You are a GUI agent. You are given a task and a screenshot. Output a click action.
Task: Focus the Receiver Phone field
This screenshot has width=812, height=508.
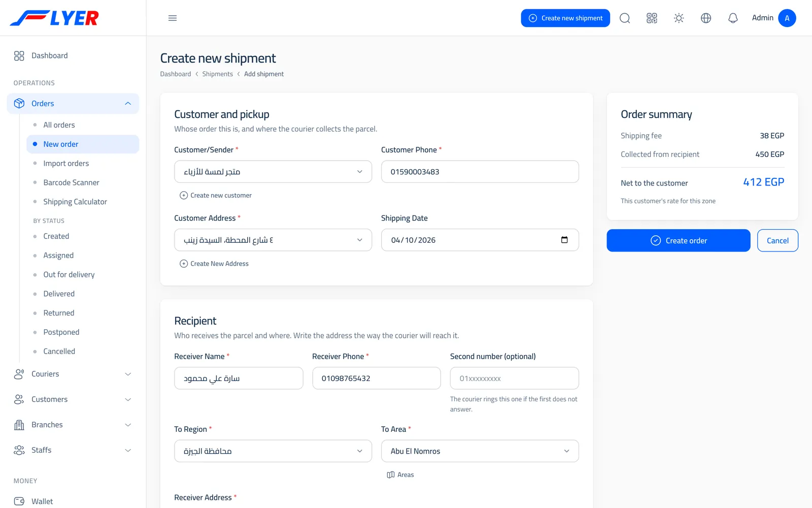377,378
